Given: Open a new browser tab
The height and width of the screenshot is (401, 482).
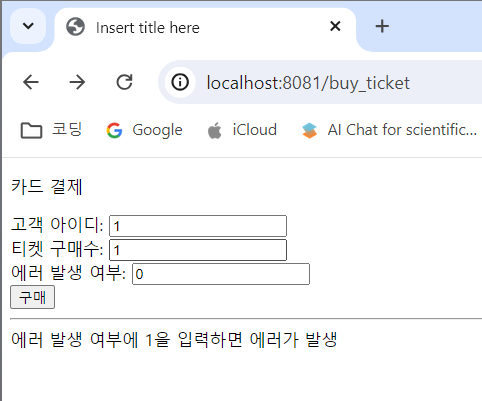Looking at the screenshot, I should tap(382, 26).
